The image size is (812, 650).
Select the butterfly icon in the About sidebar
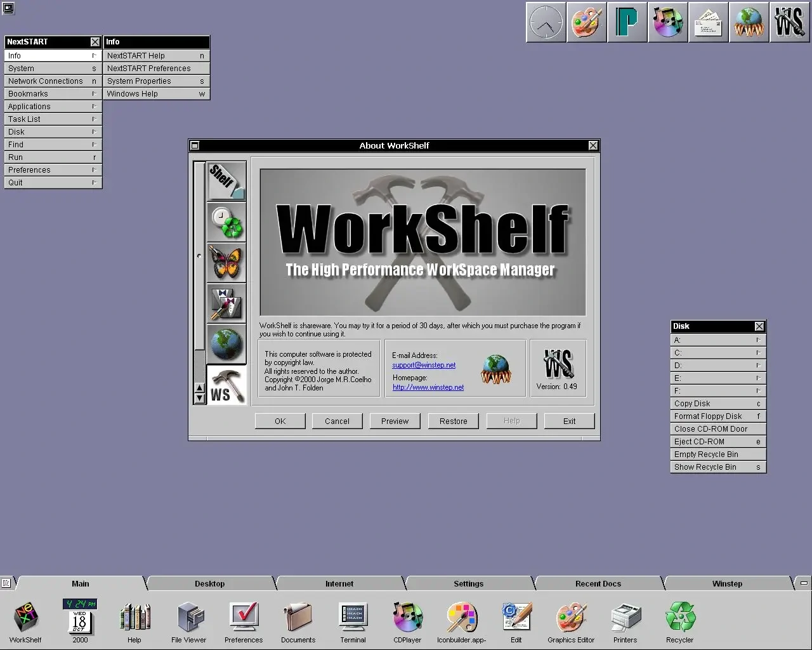click(x=226, y=263)
